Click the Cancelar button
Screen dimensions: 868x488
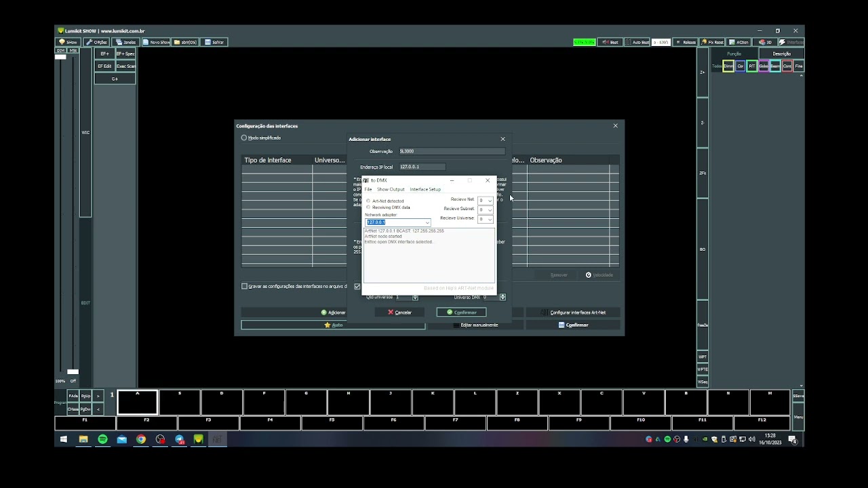coord(399,312)
